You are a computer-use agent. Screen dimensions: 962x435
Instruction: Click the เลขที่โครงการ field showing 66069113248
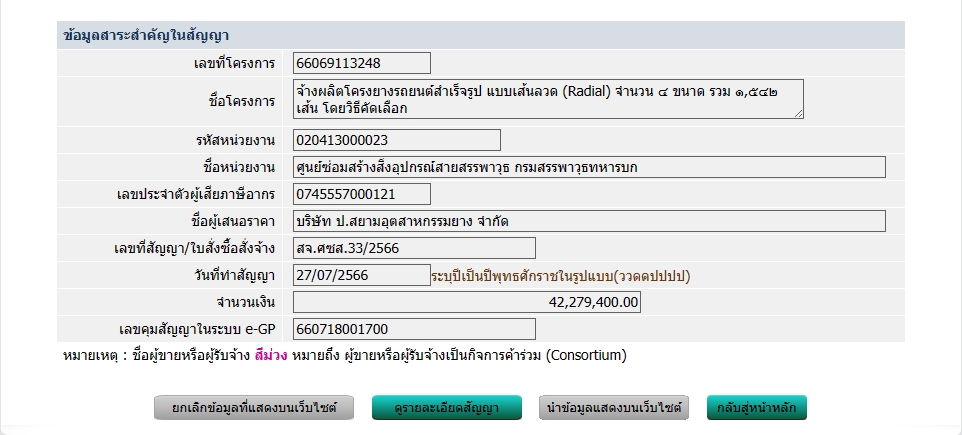tap(361, 63)
